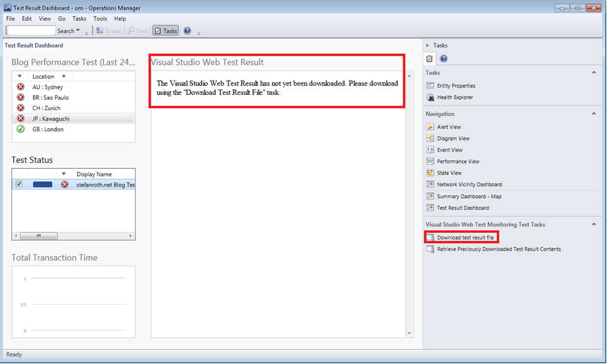Screen dimensions: 607x364
Task: Open State View icon
Action: 430,173
